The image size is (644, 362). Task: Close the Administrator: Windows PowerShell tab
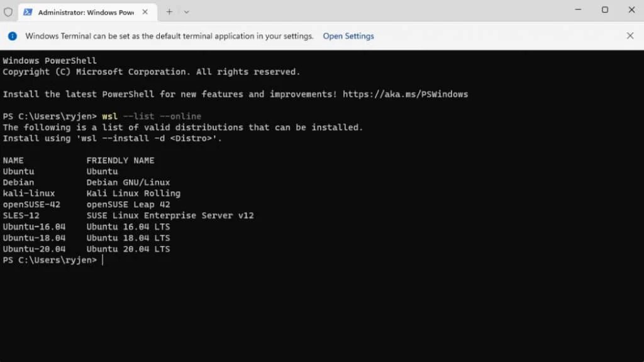click(145, 12)
